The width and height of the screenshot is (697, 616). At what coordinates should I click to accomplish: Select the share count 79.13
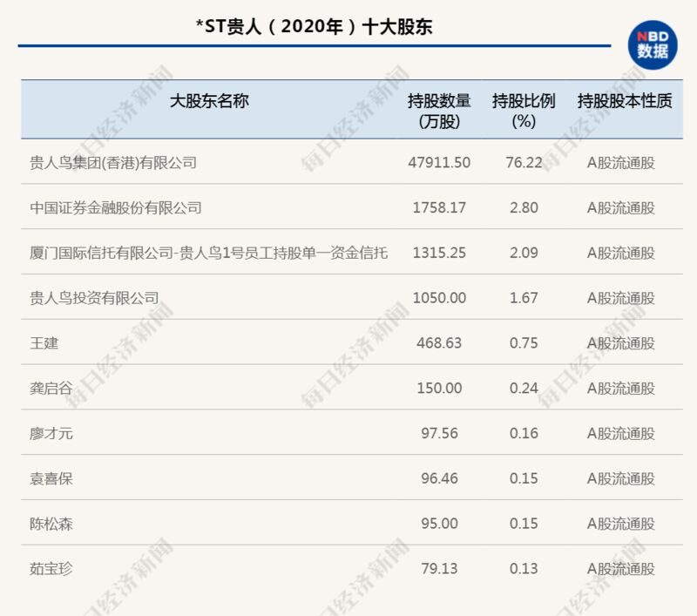click(x=439, y=569)
